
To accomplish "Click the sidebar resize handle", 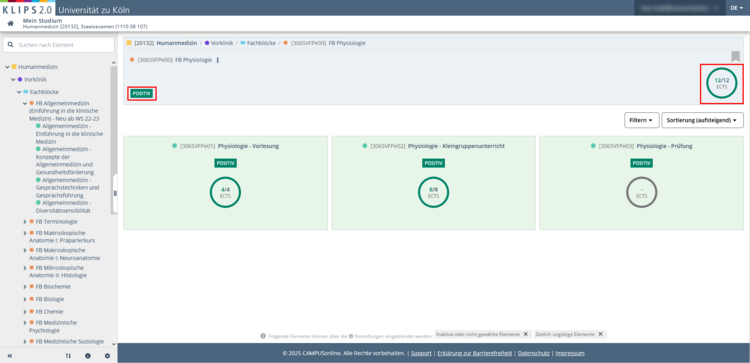I will [x=115, y=193].
